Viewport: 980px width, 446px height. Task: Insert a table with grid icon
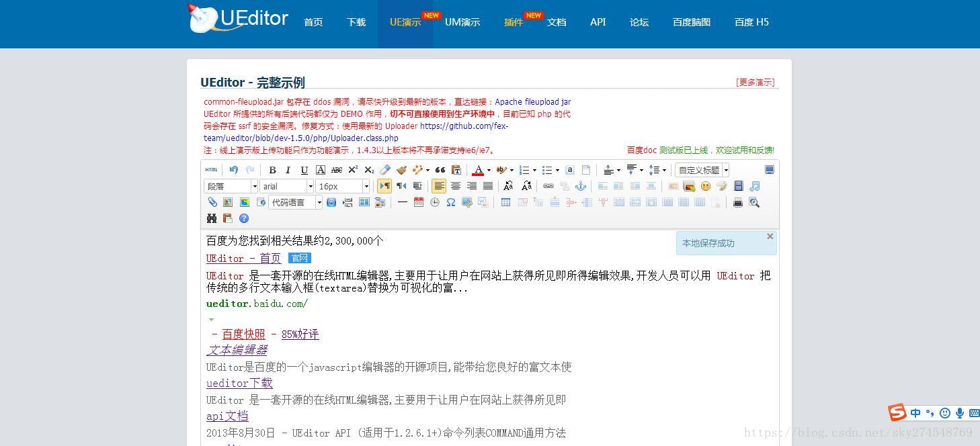point(505,202)
